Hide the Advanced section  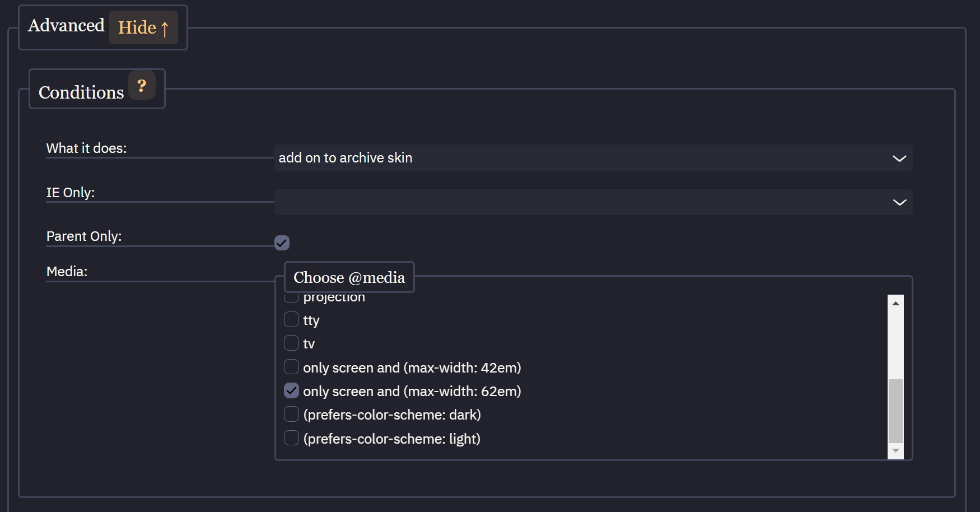coord(143,27)
